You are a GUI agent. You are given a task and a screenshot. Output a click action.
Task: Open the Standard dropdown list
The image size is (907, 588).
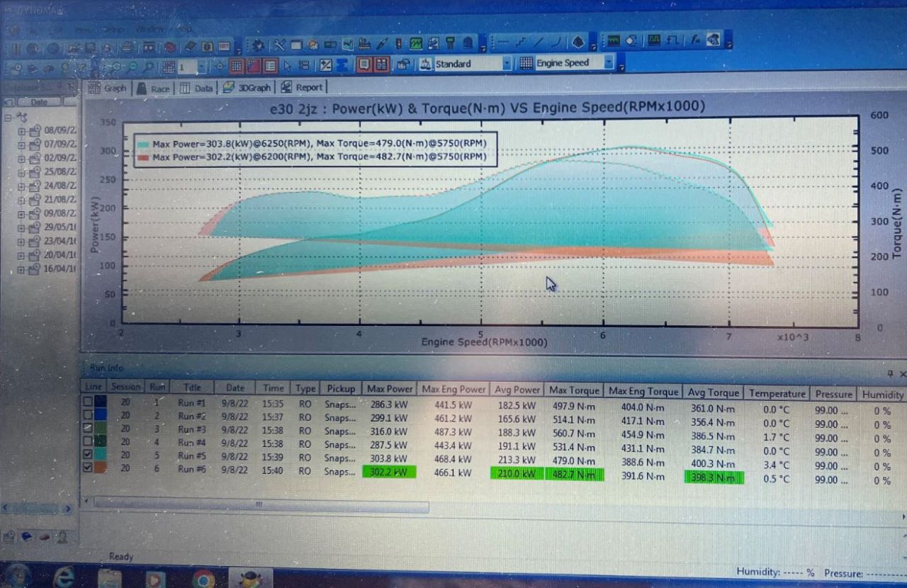506,64
